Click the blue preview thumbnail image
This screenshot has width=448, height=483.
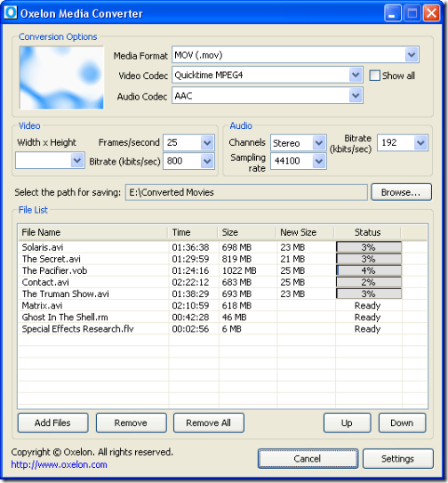point(61,77)
